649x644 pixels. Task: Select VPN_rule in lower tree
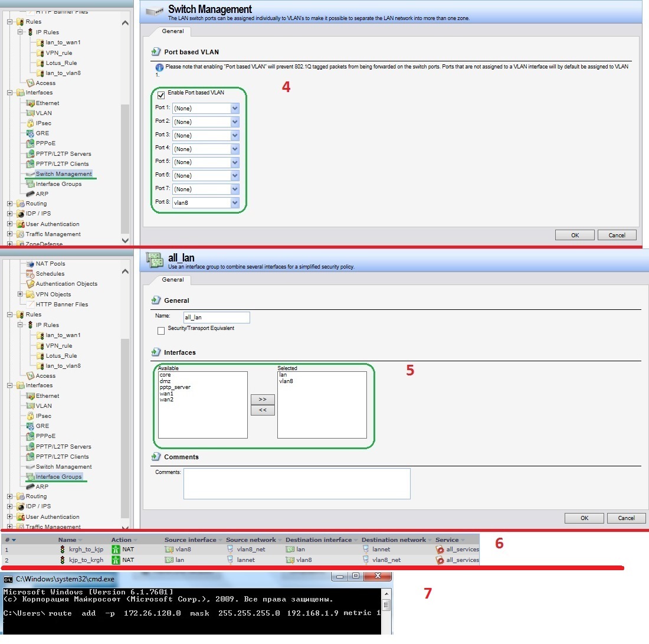pyautogui.click(x=59, y=345)
